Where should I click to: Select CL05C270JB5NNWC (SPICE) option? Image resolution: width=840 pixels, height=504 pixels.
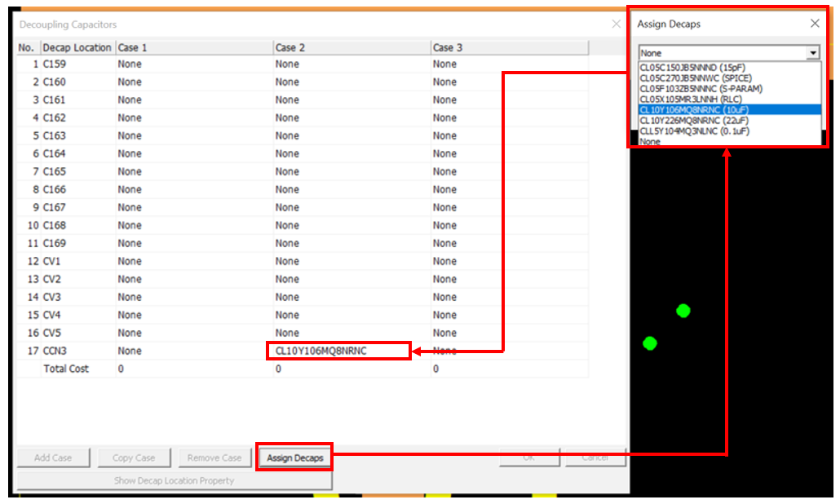click(x=694, y=78)
